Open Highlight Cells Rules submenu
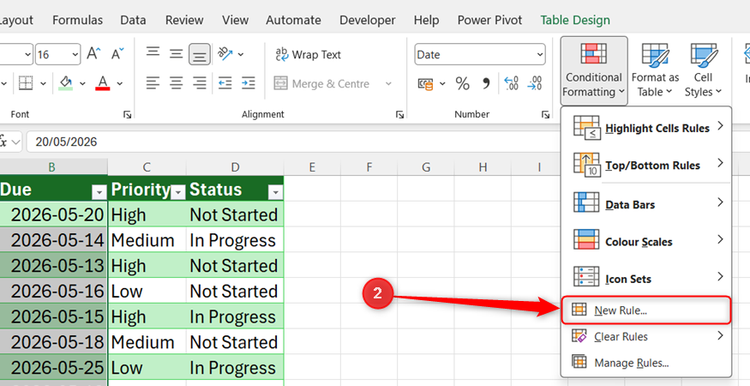The width and height of the screenshot is (750, 386). 646,128
